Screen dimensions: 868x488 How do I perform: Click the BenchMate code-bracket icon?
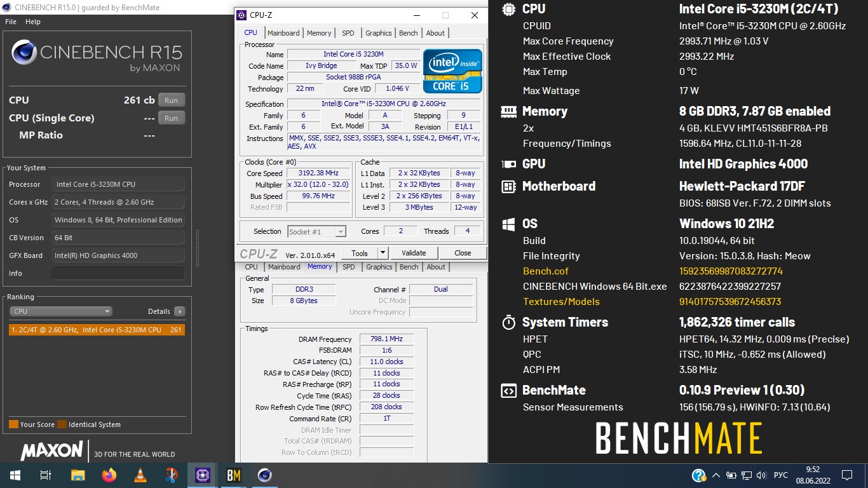tap(508, 390)
